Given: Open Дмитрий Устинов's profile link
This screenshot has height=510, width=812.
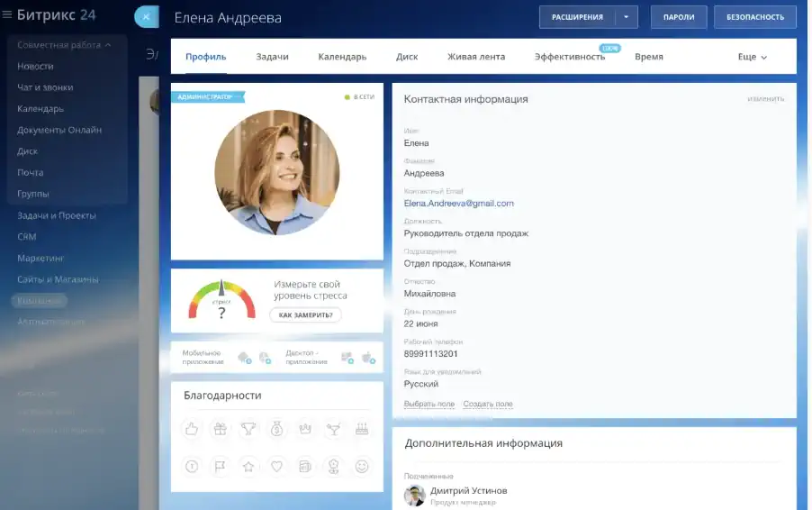Looking at the screenshot, I should click(x=469, y=490).
